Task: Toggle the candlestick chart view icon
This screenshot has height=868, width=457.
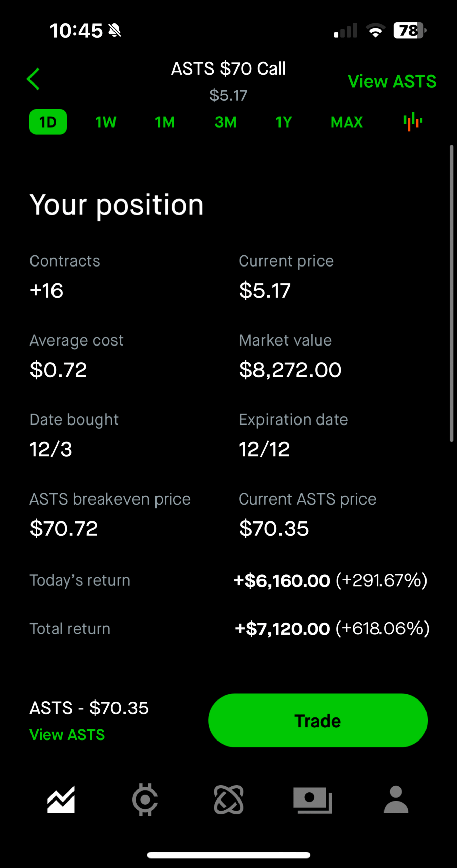Action: tap(413, 122)
